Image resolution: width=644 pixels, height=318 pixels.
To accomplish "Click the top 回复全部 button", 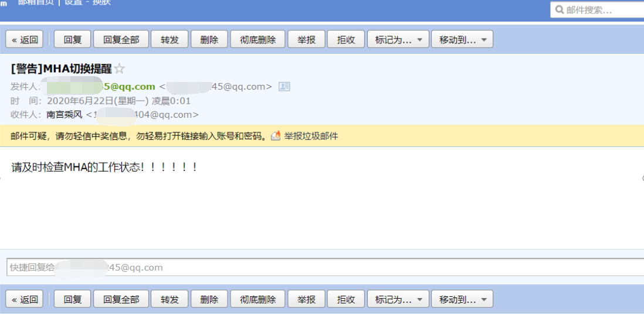I will point(121,39).
